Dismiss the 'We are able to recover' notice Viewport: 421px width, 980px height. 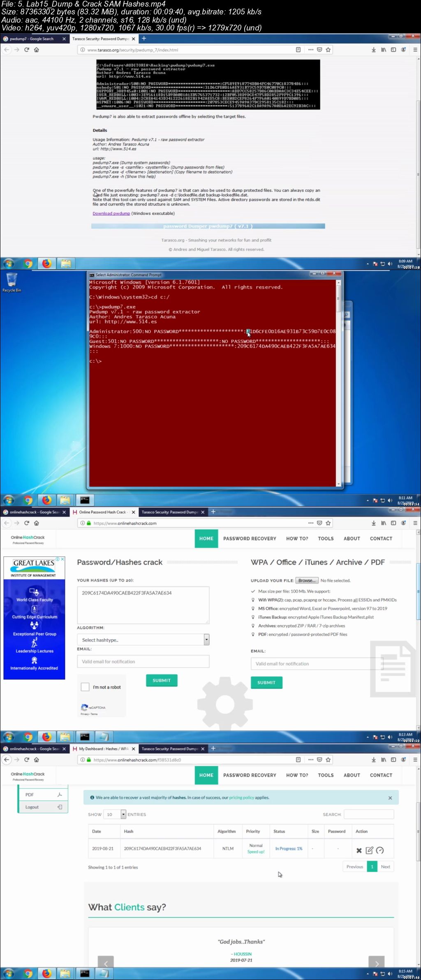click(390, 798)
